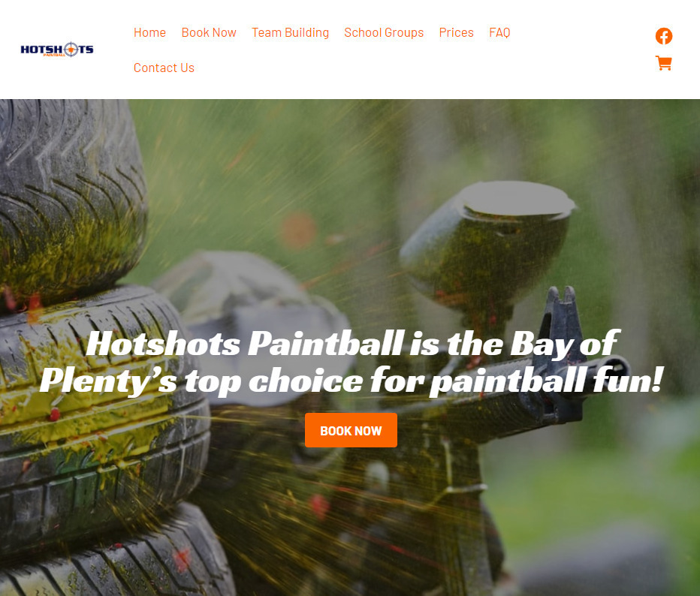Go to the Home page
700x596 pixels.
coord(149,32)
